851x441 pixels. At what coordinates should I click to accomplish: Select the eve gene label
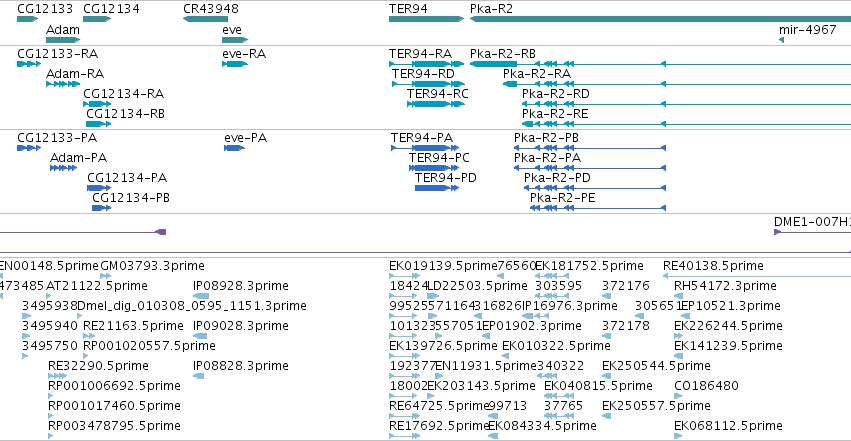tap(232, 30)
